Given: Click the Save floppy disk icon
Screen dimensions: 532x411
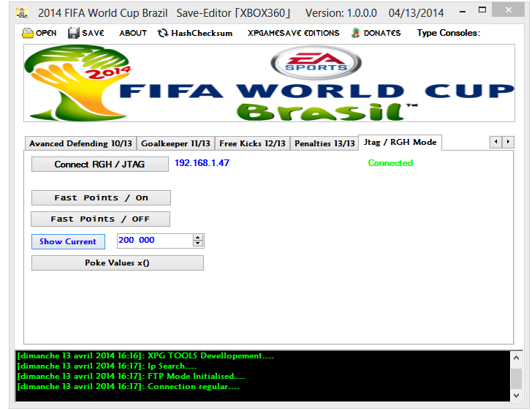Looking at the screenshot, I should (x=74, y=33).
